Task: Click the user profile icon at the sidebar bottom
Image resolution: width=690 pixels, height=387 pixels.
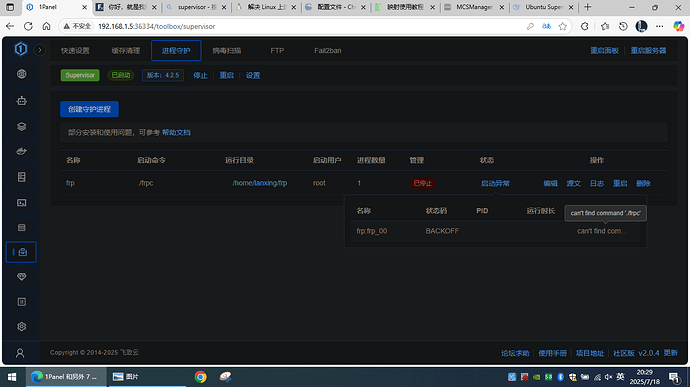Action: click(x=20, y=353)
